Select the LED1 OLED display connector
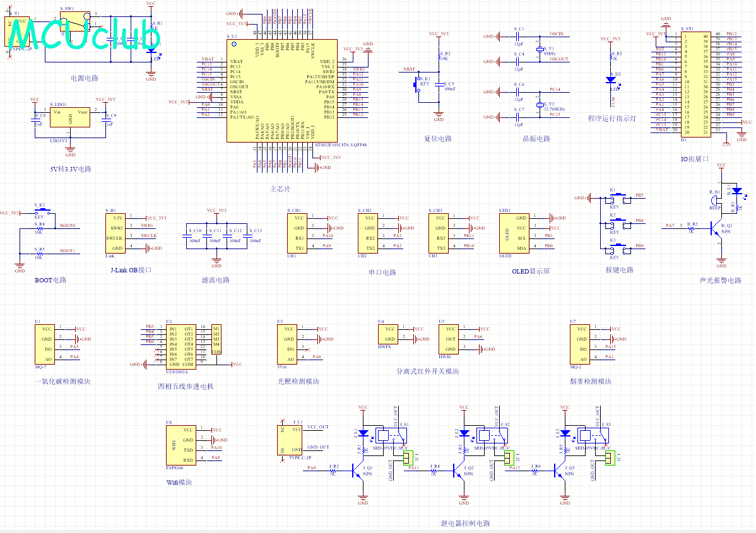Screen dimensions: 756x533 pyautogui.click(x=514, y=233)
